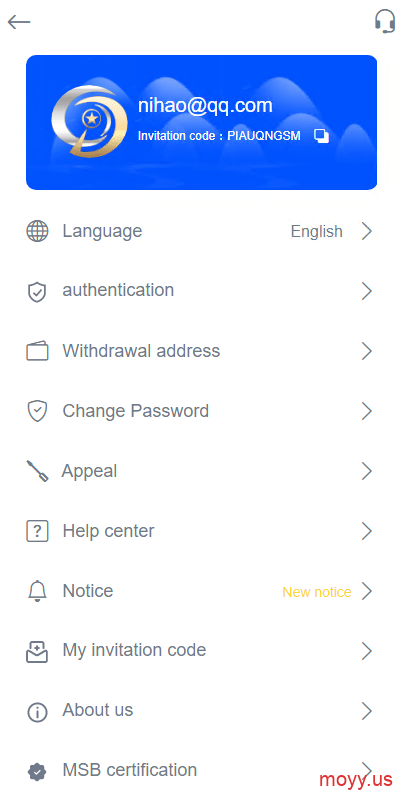Open customer support headset icon
The image size is (402, 794).
tap(385, 21)
